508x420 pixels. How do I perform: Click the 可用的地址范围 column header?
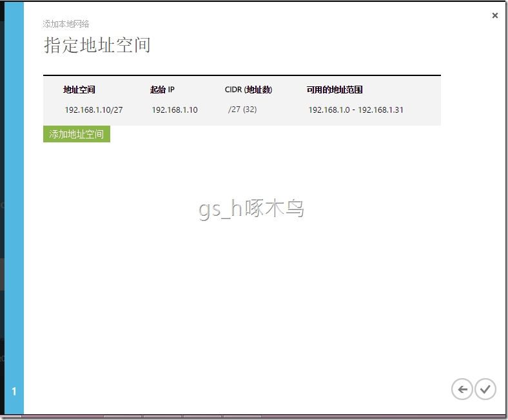pos(335,90)
